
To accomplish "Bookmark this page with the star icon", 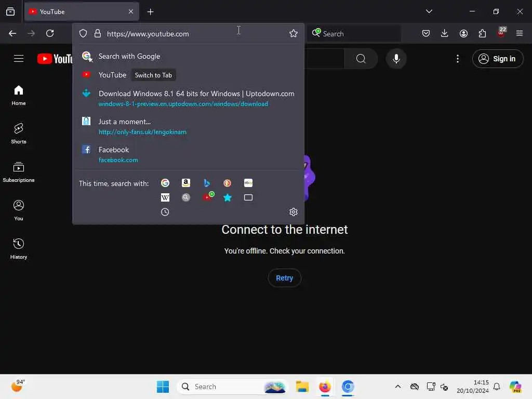I will (294, 33).
